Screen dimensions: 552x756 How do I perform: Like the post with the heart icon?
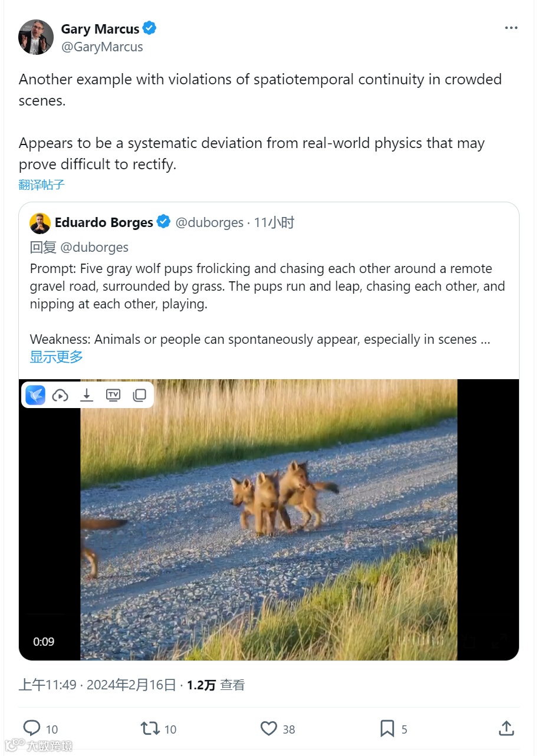pyautogui.click(x=269, y=728)
